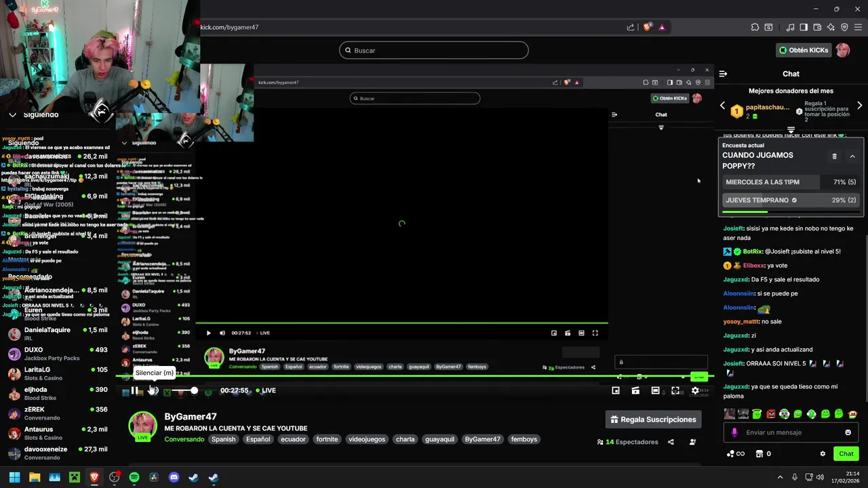Open the channel shop icon
Screen dimensions: 868x488
[x=759, y=454]
